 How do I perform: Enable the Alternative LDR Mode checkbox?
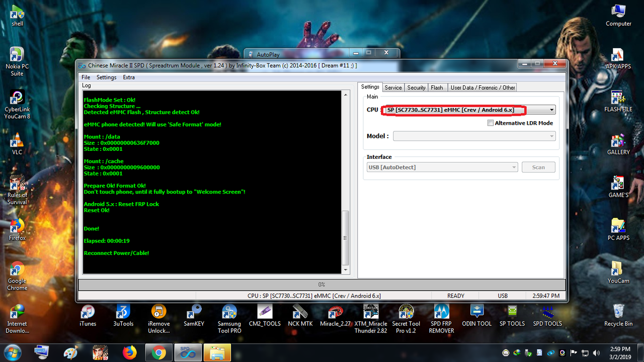(491, 123)
